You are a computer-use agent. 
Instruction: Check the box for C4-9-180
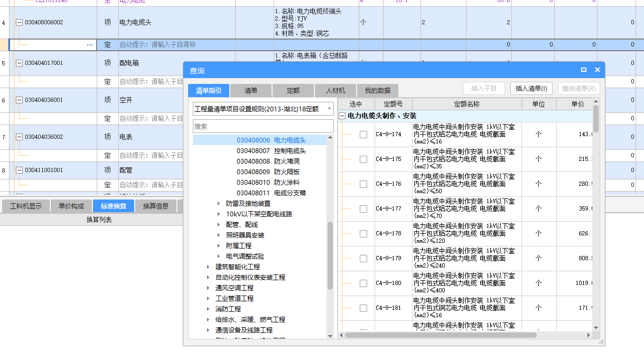pyautogui.click(x=363, y=283)
